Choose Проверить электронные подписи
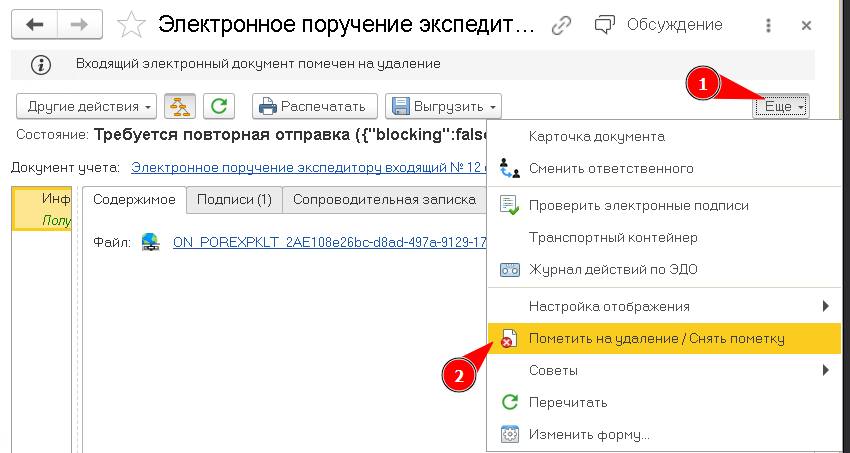 click(x=664, y=206)
